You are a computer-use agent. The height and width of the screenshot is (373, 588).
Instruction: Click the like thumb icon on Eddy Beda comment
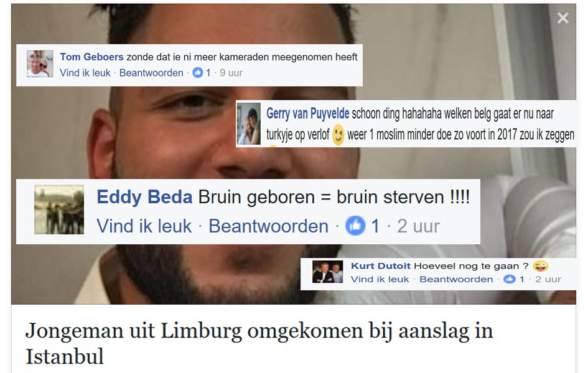[355, 226]
